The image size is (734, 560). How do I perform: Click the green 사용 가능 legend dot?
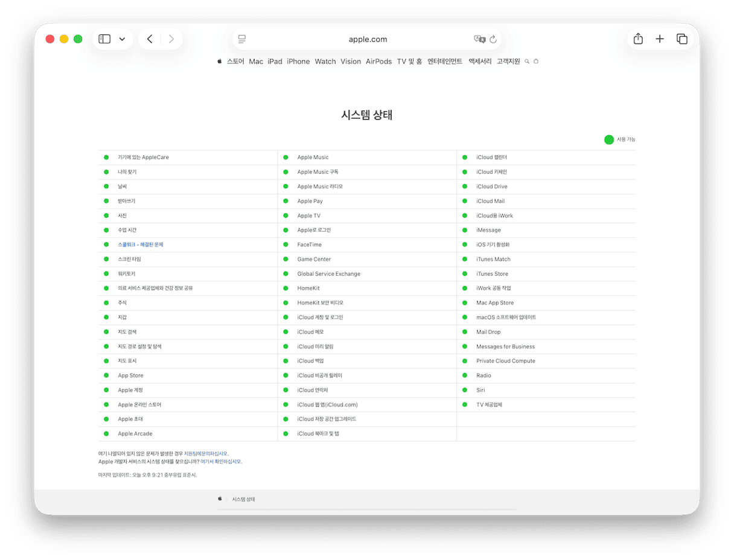[x=609, y=140]
